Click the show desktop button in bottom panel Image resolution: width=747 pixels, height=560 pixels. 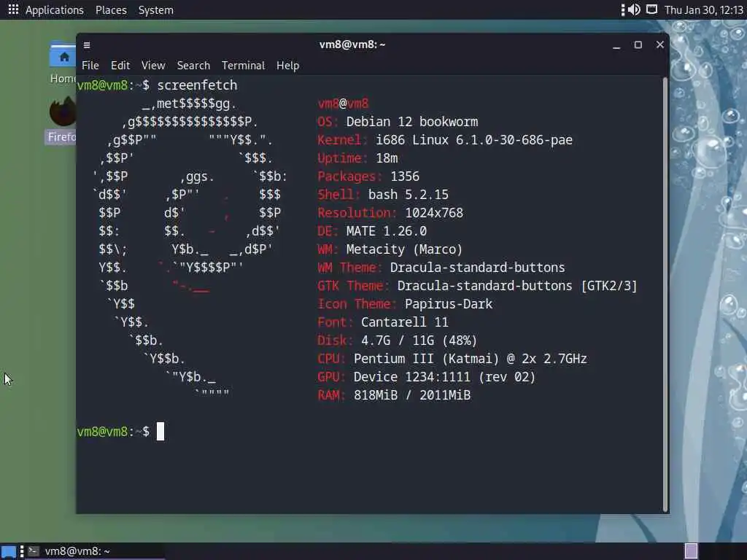(x=9, y=551)
